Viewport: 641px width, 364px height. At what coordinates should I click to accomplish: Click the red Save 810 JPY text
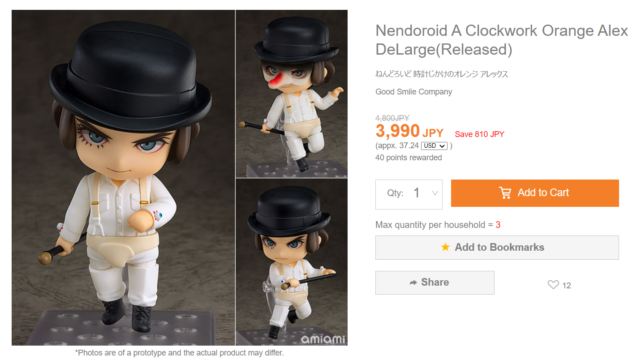click(x=479, y=134)
